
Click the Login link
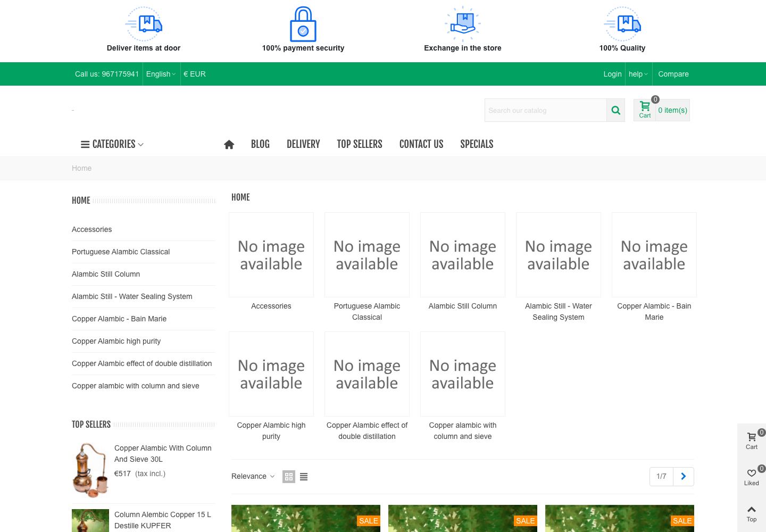click(x=612, y=74)
